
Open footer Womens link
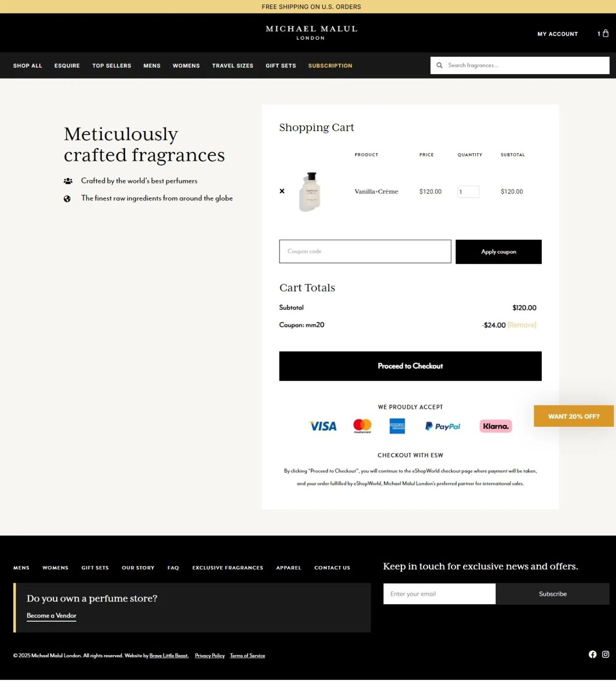(x=55, y=568)
